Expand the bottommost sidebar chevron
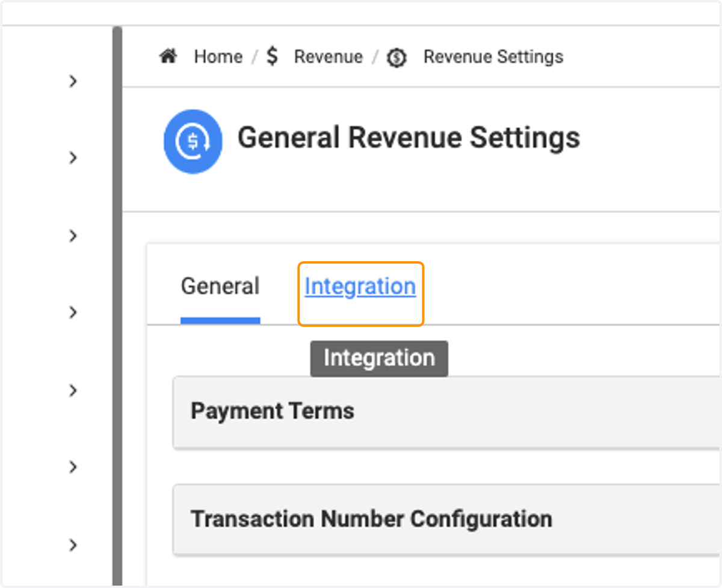 [x=73, y=545]
